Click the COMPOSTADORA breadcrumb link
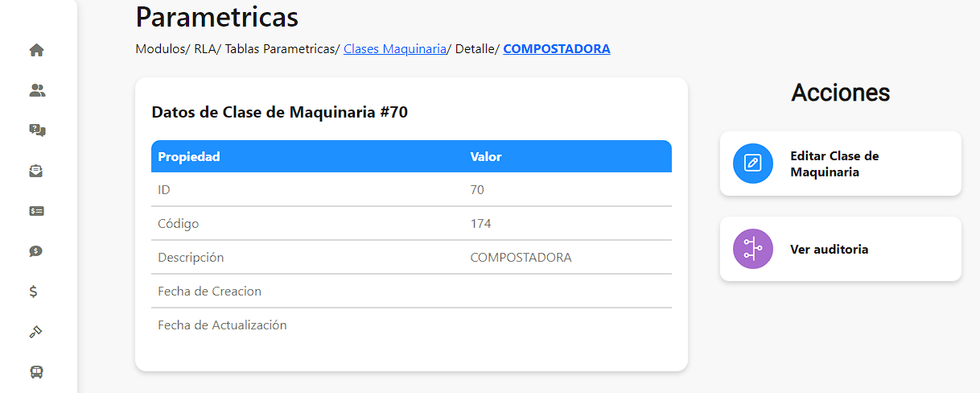 [557, 48]
